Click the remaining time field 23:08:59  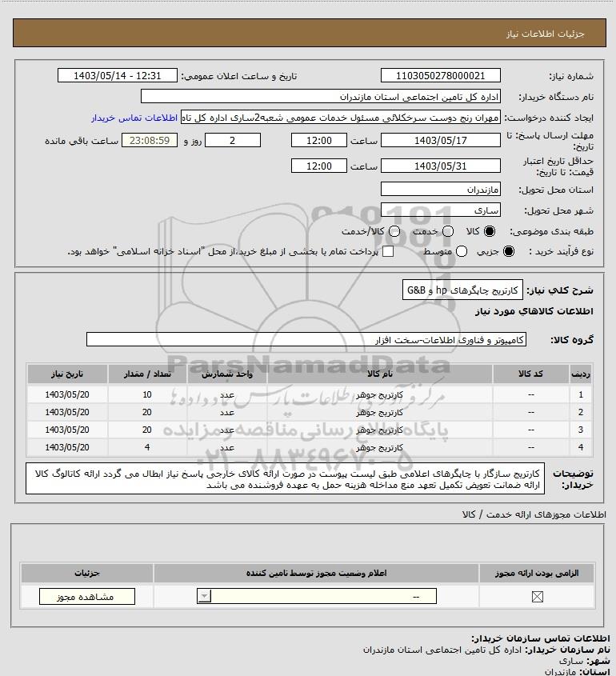(150, 141)
